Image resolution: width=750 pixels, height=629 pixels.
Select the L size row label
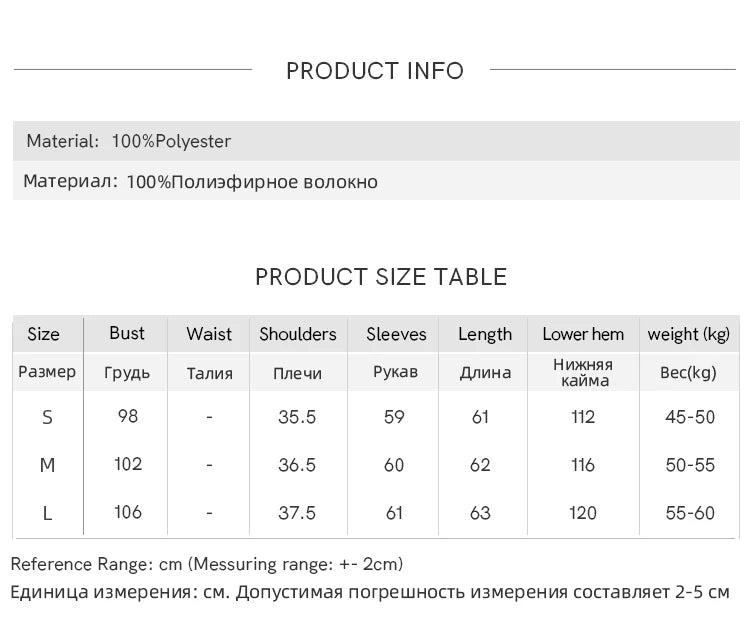pyautogui.click(x=47, y=513)
